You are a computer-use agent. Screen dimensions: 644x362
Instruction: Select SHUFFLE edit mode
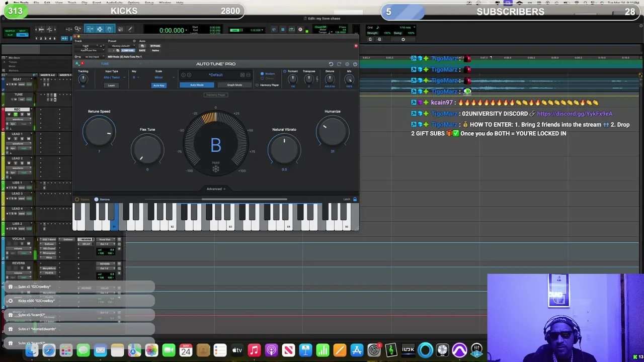pos(10,31)
